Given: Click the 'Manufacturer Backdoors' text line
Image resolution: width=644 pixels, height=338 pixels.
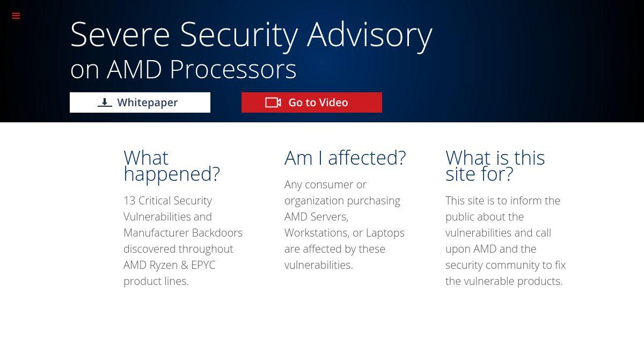Looking at the screenshot, I should [183, 233].
